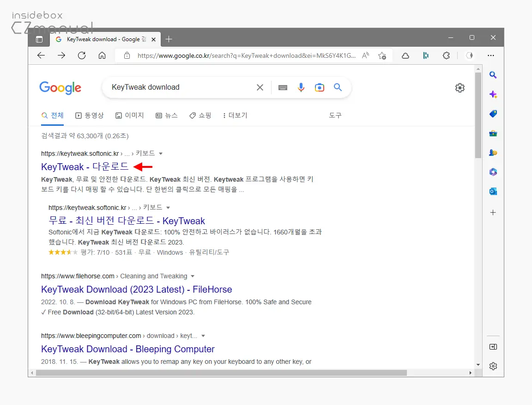Open the Games icon in the sidebar
This screenshot has height=405, width=532.
coord(493,152)
